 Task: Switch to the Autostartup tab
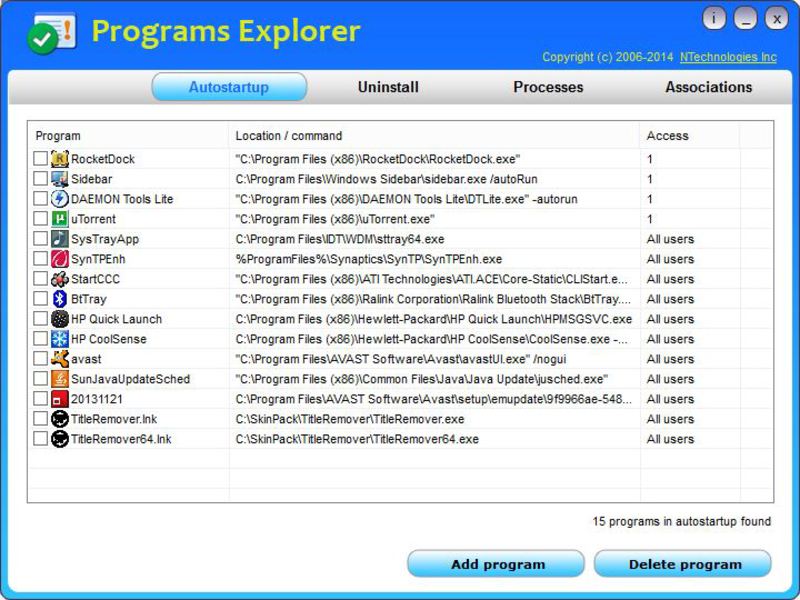coord(229,87)
